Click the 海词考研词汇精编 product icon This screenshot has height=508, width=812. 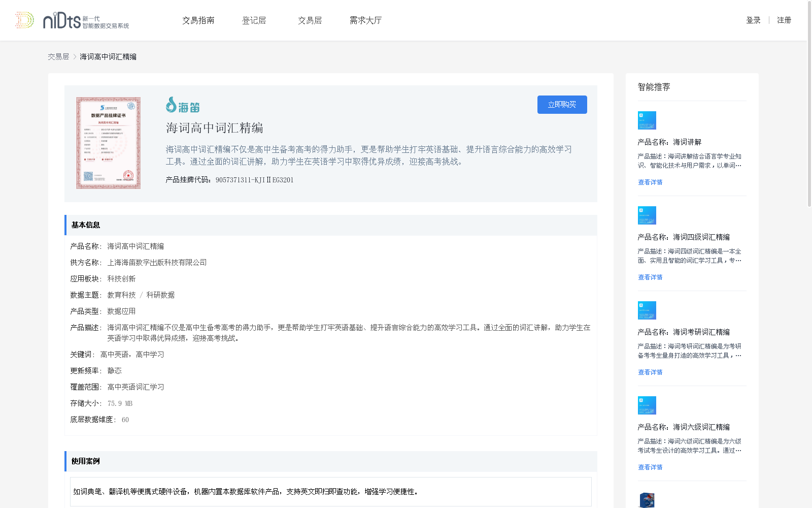coord(647,310)
